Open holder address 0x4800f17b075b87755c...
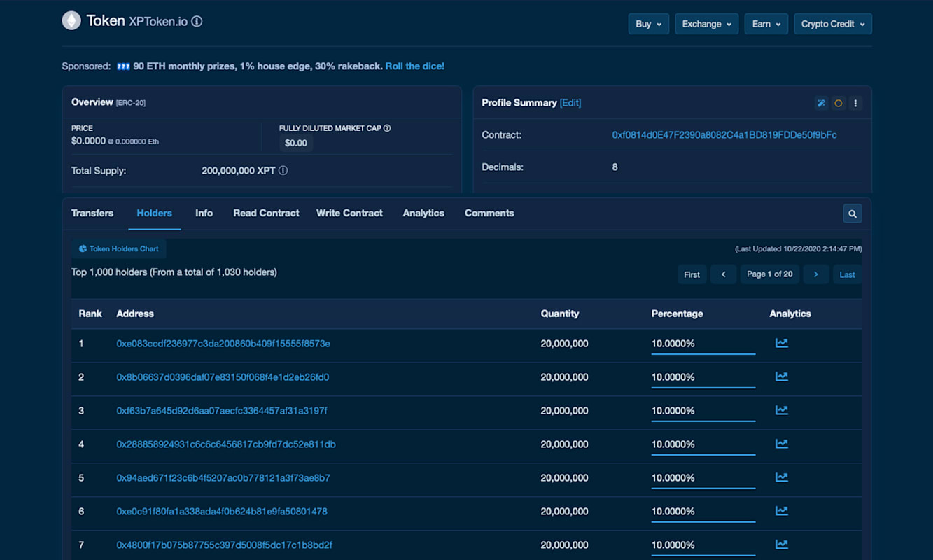Screen dimensions: 933x560 coord(224,545)
